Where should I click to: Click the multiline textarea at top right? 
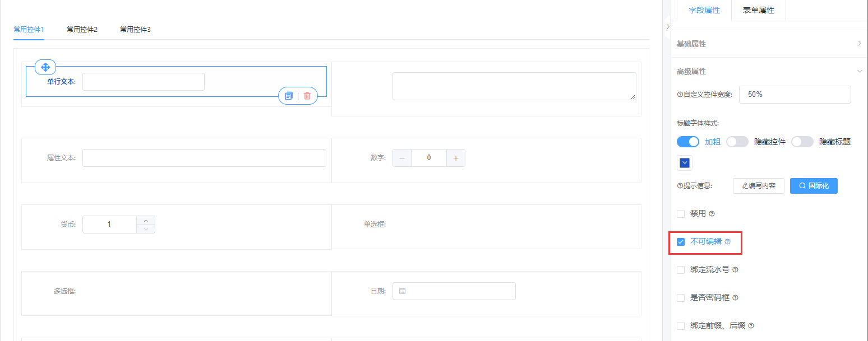tap(514, 86)
